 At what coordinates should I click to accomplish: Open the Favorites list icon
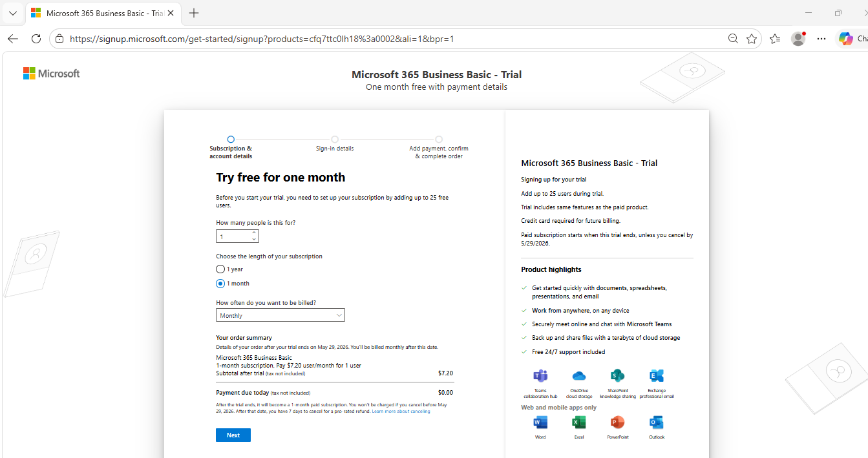(775, 39)
